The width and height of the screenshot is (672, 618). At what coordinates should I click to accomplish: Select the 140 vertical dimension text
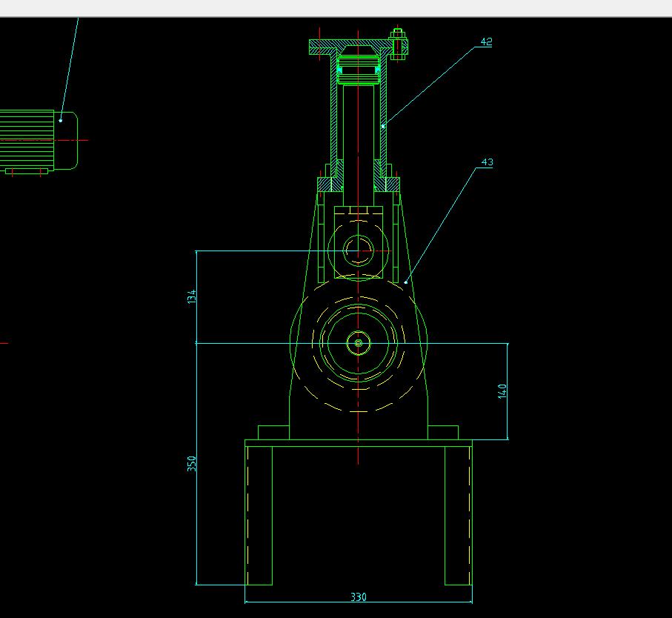point(502,391)
